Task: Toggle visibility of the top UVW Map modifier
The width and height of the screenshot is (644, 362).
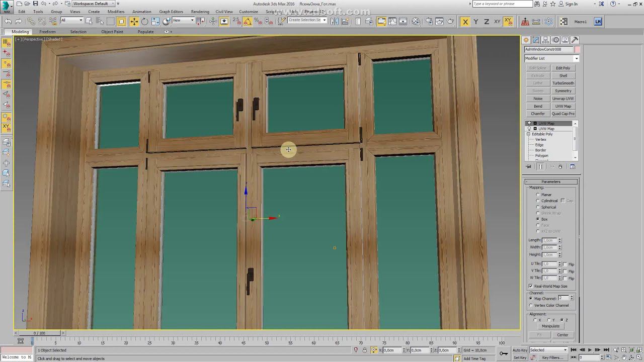Action: [529, 123]
